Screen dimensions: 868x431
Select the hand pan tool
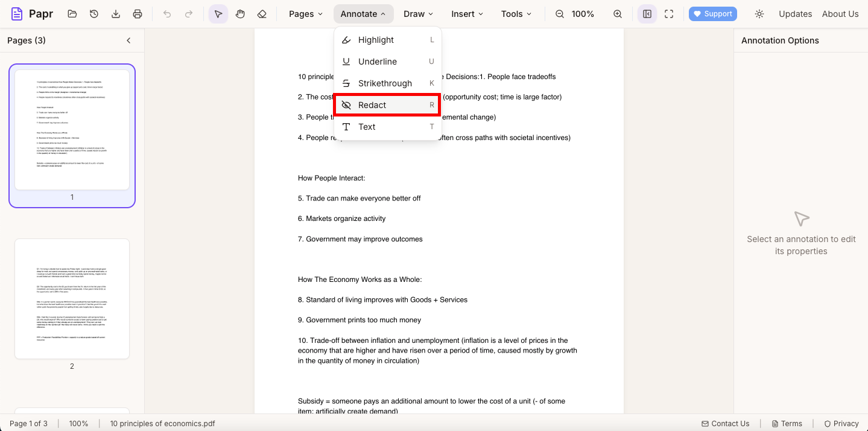(240, 13)
